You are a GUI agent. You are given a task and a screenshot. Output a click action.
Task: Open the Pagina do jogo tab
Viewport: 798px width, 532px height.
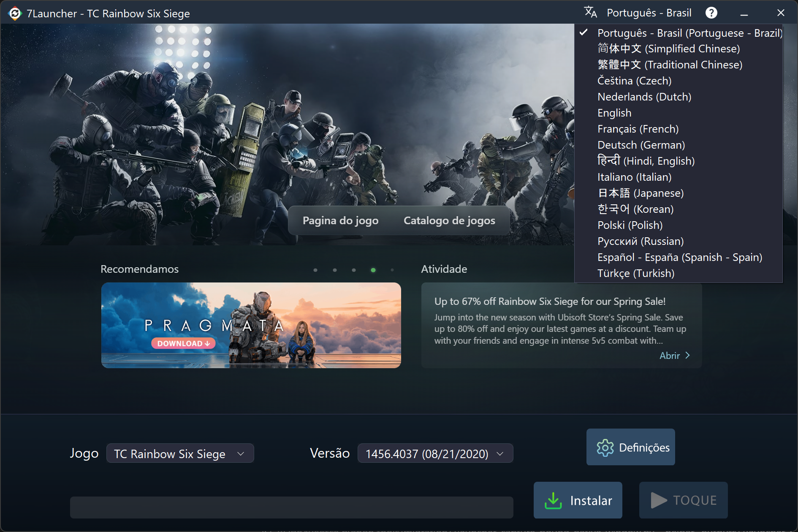pos(340,220)
